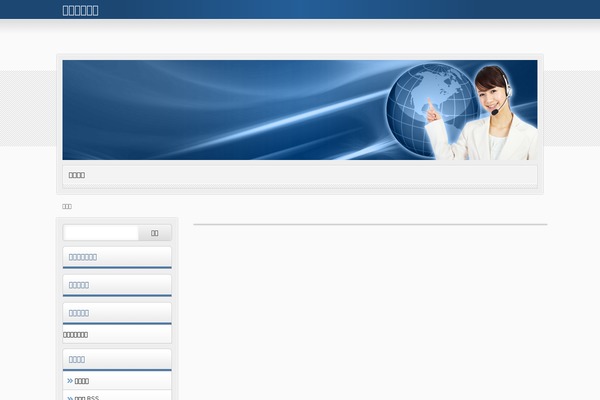The image size is (600, 400).
Task: Click the site title in the blue header
Action: [80, 10]
